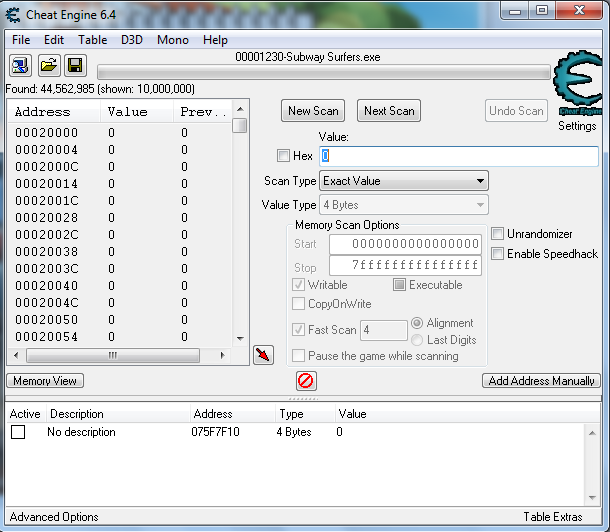
Task: Toggle the Executable checkbox
Action: (x=399, y=285)
